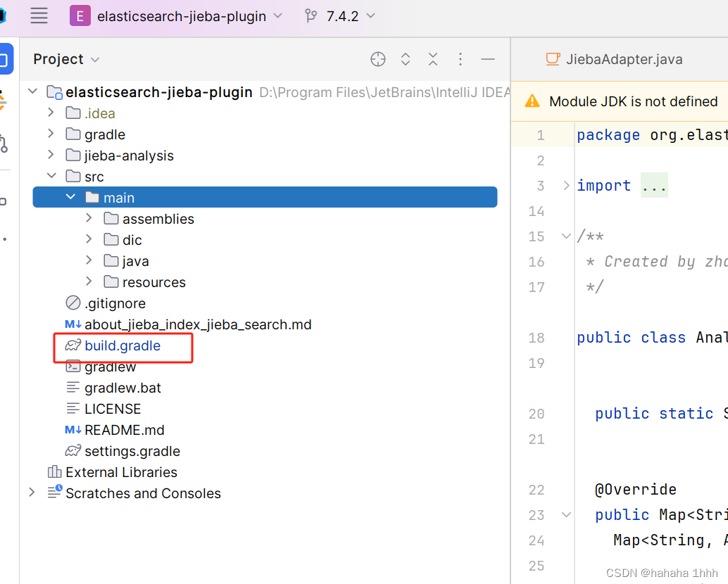Expand the dic folder
728x584 pixels.
pyautogui.click(x=89, y=239)
